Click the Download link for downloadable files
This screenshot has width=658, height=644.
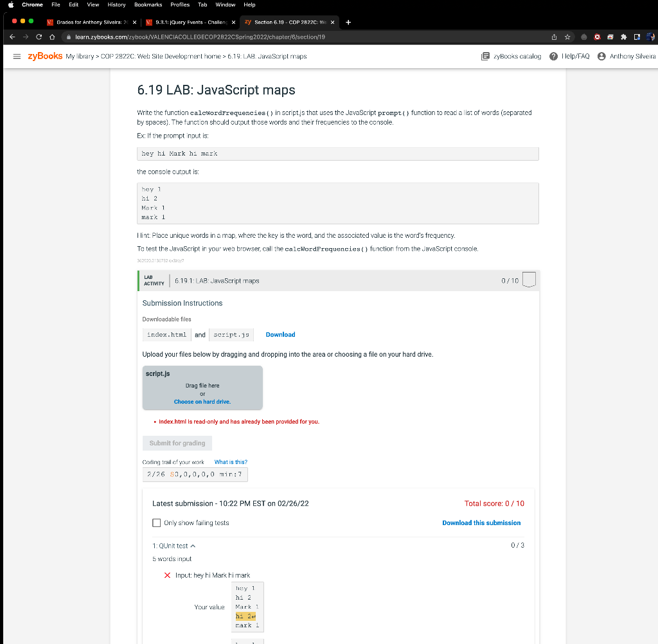point(280,334)
